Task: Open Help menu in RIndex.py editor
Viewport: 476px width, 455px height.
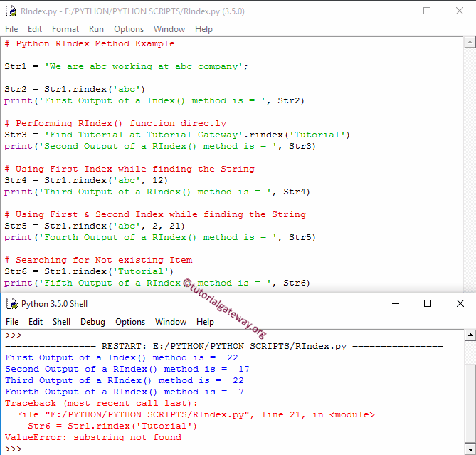Action: tap(203, 29)
